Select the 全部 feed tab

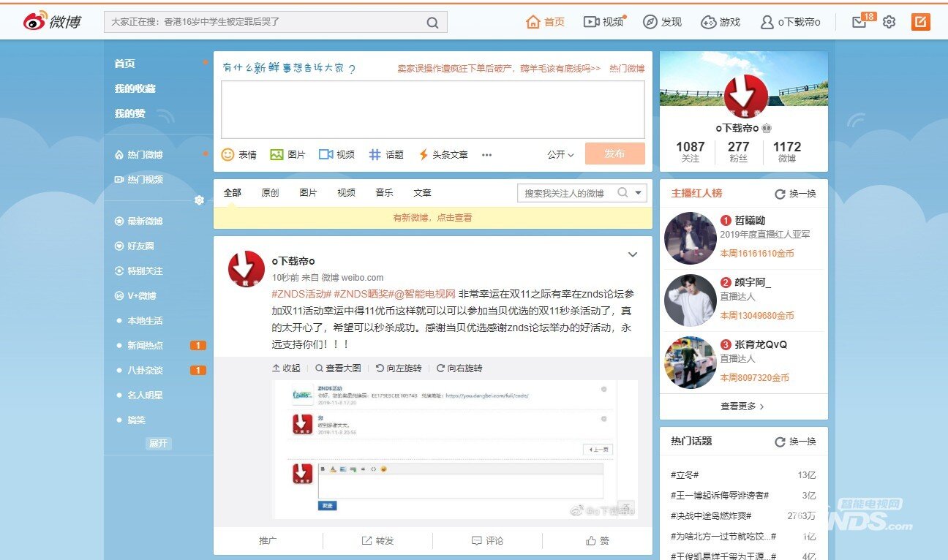click(232, 192)
